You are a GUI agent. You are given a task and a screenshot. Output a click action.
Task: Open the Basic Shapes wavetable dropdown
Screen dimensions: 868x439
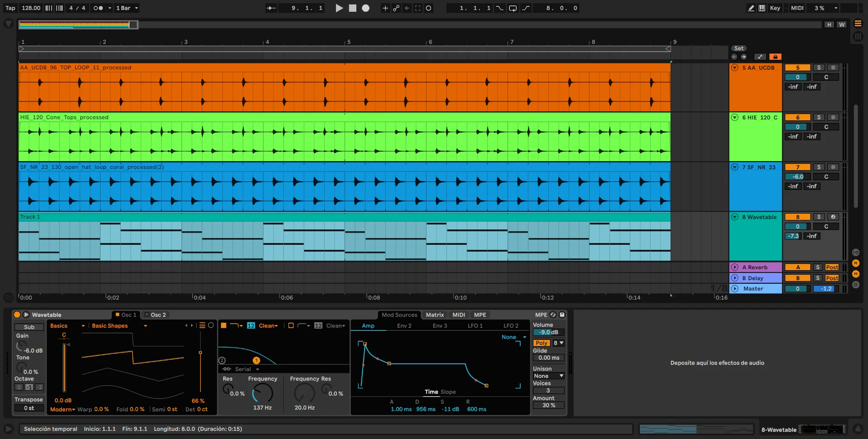119,326
